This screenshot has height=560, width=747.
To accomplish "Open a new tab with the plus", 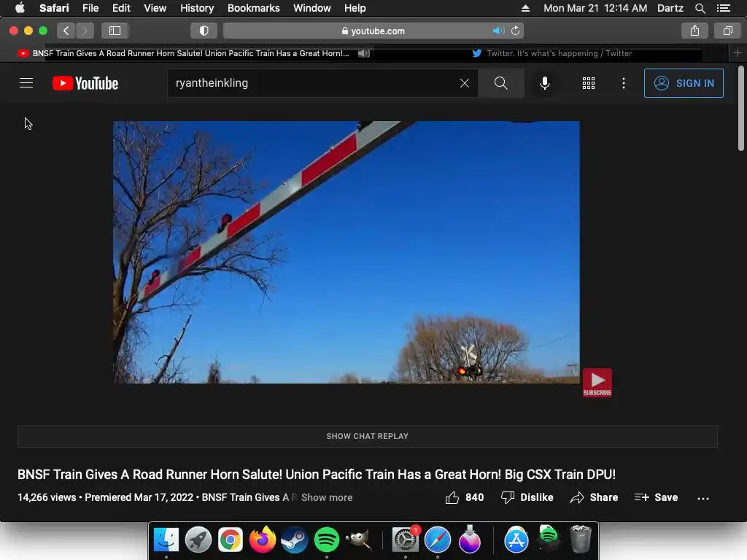I will click(x=738, y=53).
